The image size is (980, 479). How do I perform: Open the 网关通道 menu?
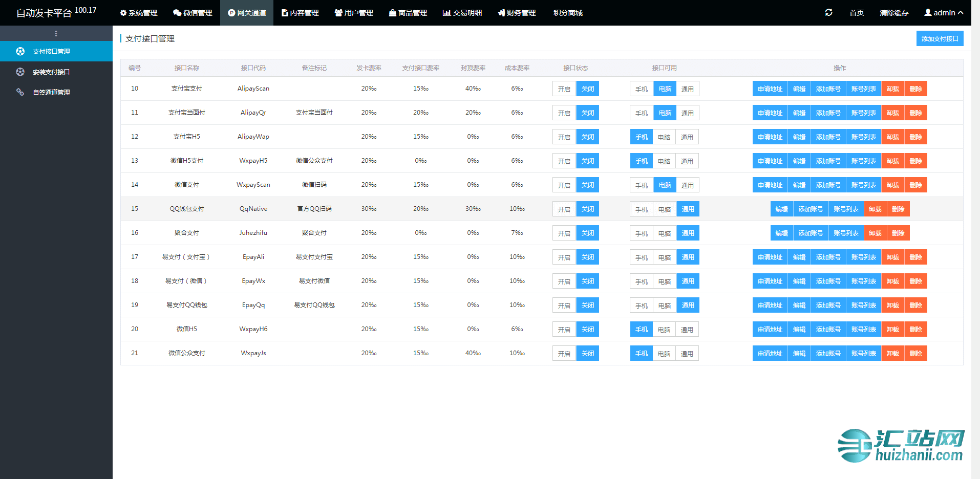247,13
